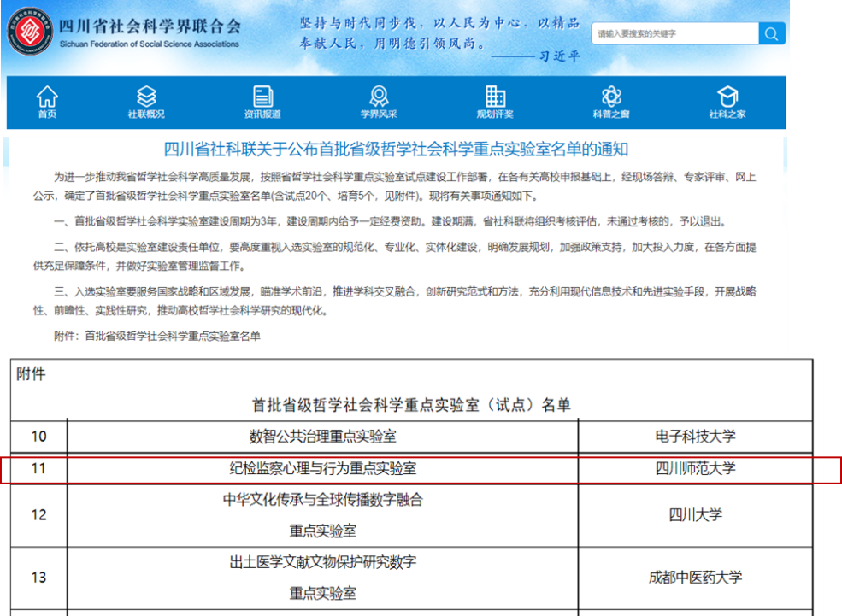This screenshot has width=842, height=616.
Task: Click the paragraph beginning 二、依托高校是实验室建设责任单位
Action: click(395, 256)
